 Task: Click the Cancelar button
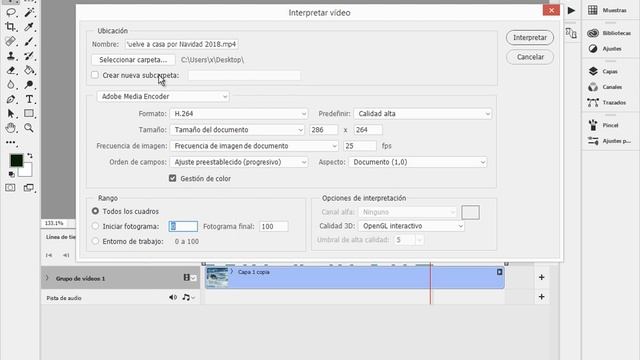pyautogui.click(x=530, y=57)
